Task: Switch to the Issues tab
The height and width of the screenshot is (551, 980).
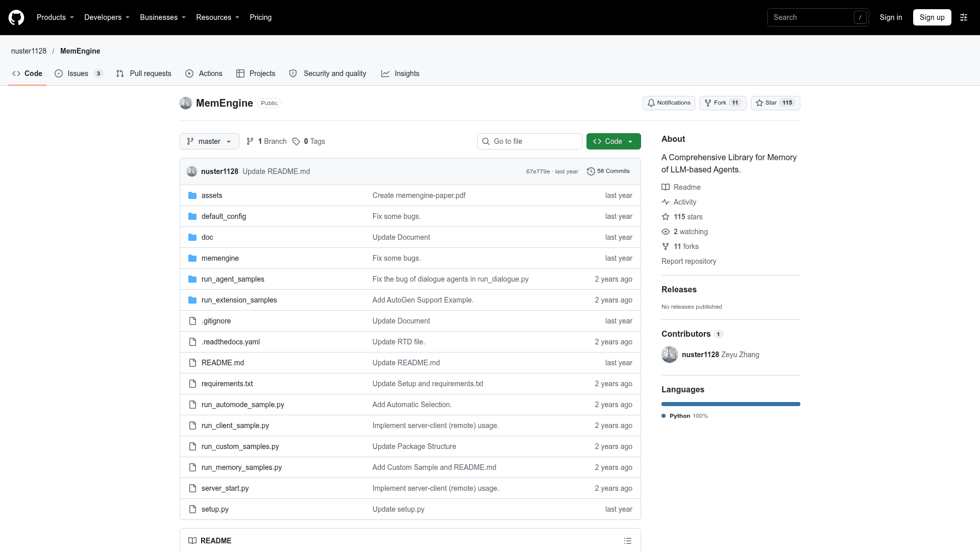Action: 79,73
